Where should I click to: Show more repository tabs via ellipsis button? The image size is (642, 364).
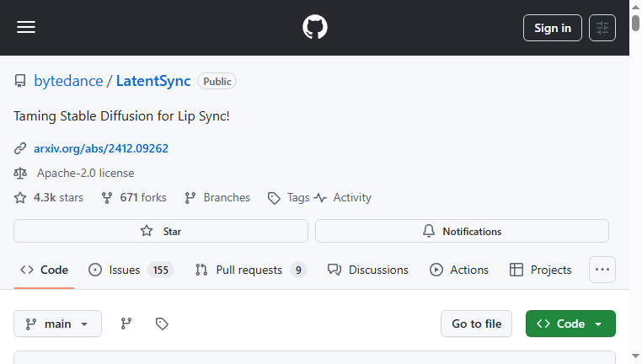602,270
